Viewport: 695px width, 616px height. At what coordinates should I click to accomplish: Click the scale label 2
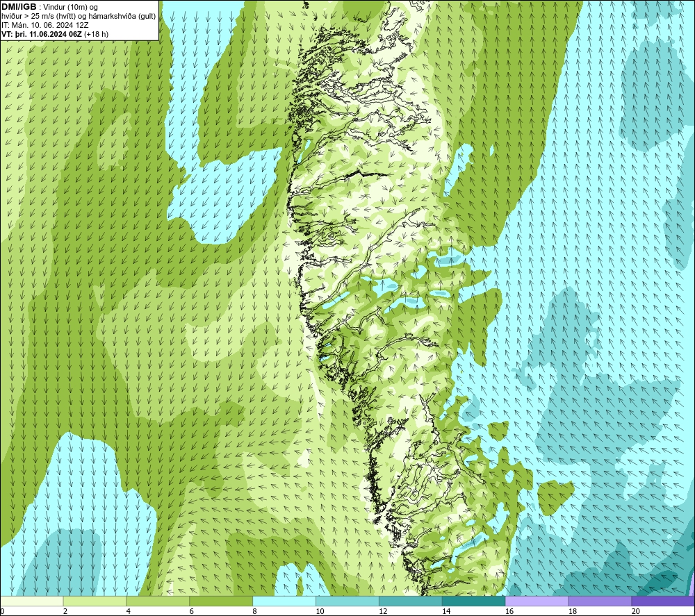click(x=65, y=611)
